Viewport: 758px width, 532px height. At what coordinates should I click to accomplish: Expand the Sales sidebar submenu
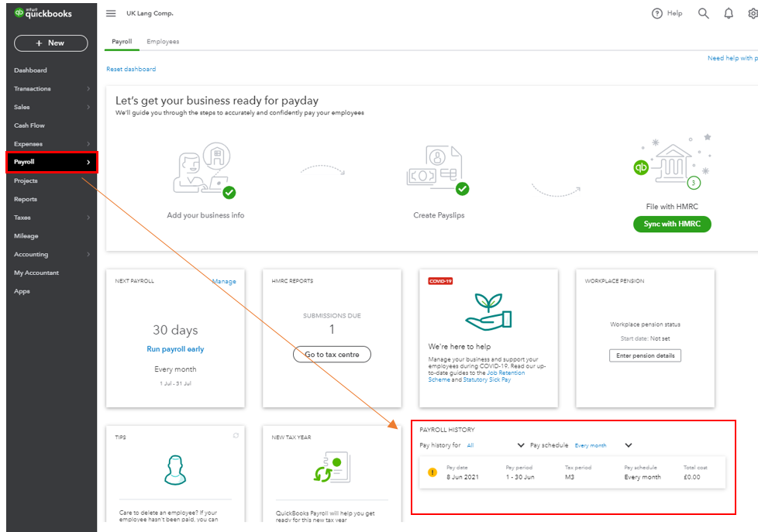coord(88,107)
